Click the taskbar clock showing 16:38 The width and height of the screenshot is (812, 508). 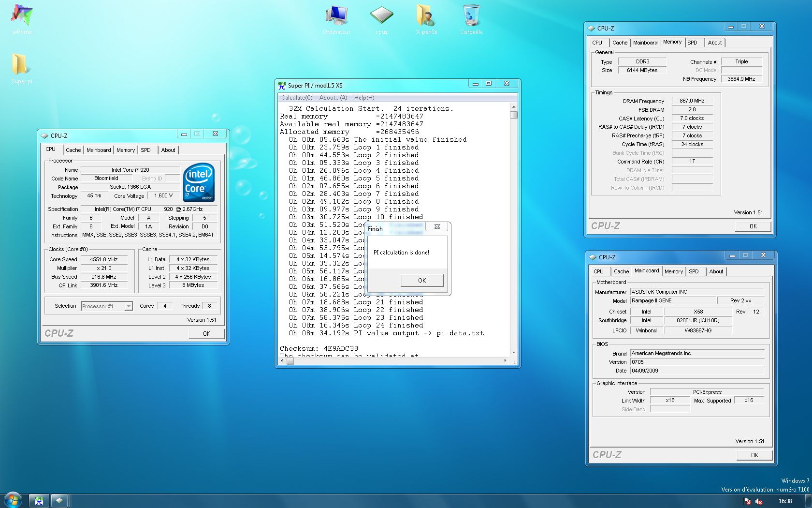(785, 501)
